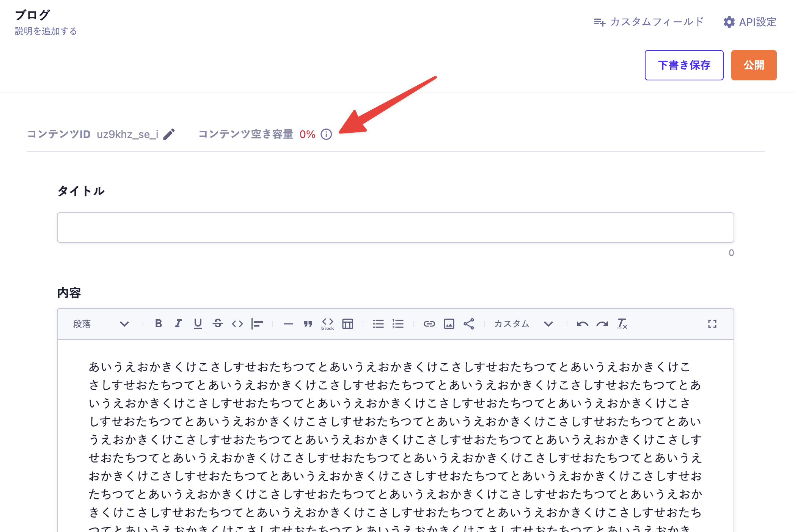795x532 pixels.
Task: Apply strikethrough formatting
Action: [218, 323]
